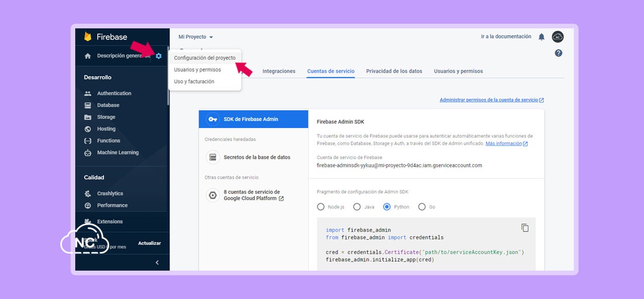Click the Google Cloud Platform hexagon icon
The width and height of the screenshot is (644, 299).
[212, 195]
